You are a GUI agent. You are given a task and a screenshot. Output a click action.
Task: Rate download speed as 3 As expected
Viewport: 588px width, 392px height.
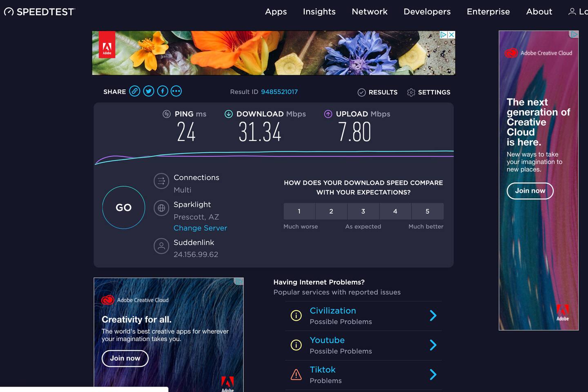point(363,211)
